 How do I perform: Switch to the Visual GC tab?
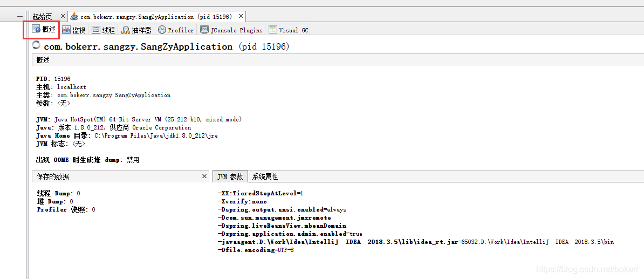coord(289,30)
